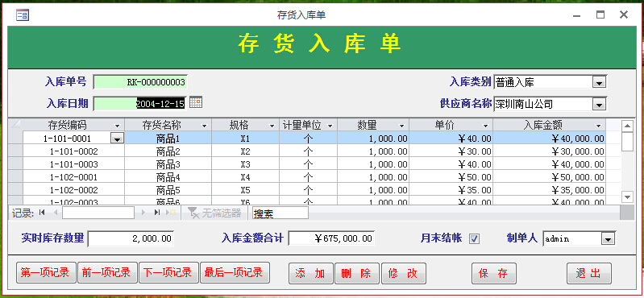Click the specification cell X2

point(246,151)
